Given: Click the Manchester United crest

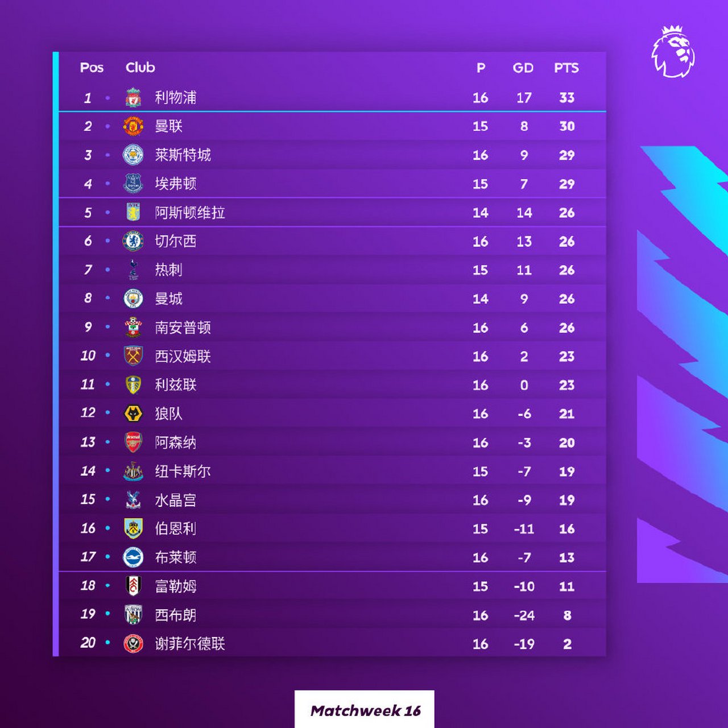Looking at the screenshot, I should (x=133, y=126).
